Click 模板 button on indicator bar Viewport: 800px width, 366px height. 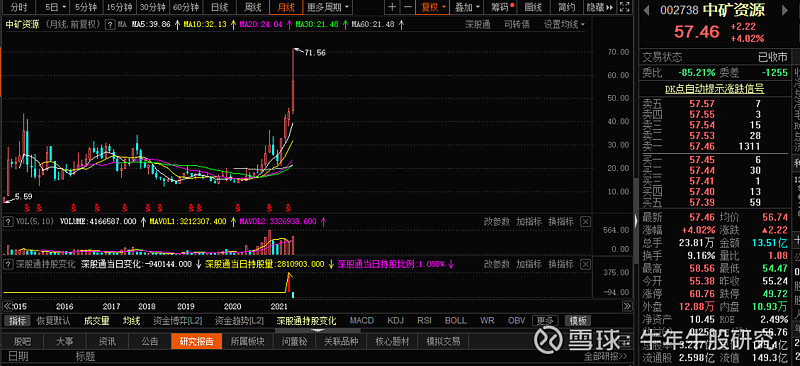578,321
